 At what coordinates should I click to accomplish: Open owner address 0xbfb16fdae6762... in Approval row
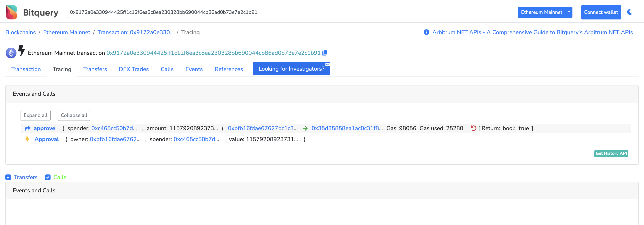pos(115,139)
